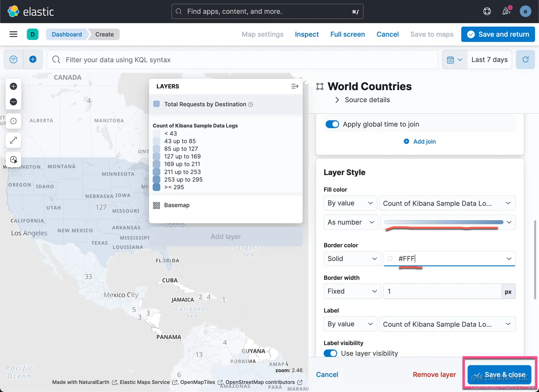Open the map timeslider clock control

pos(14,160)
